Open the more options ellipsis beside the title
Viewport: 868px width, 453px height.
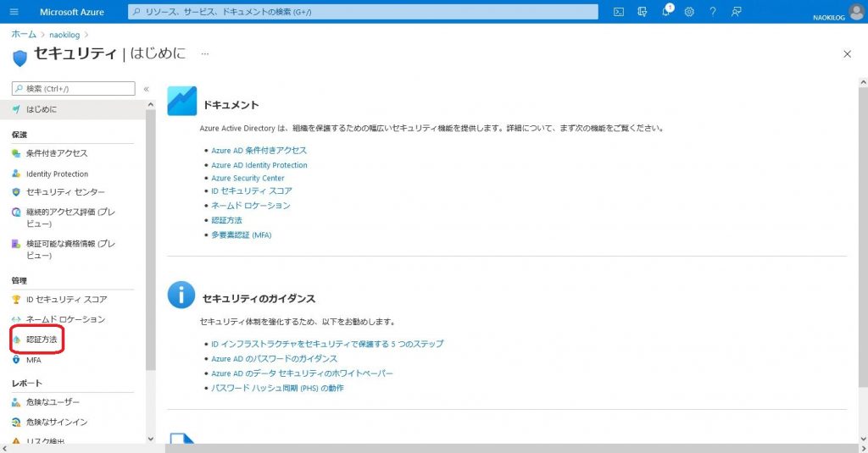205,53
